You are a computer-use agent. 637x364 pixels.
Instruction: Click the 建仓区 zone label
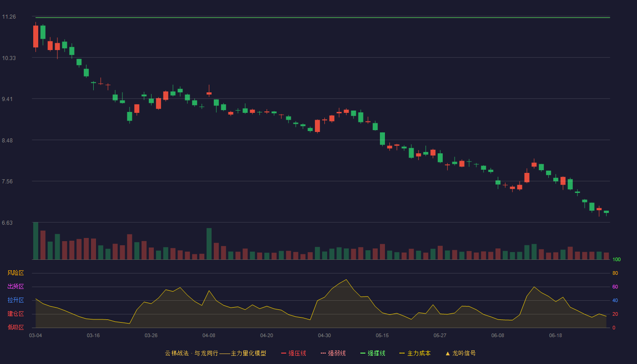[15, 314]
